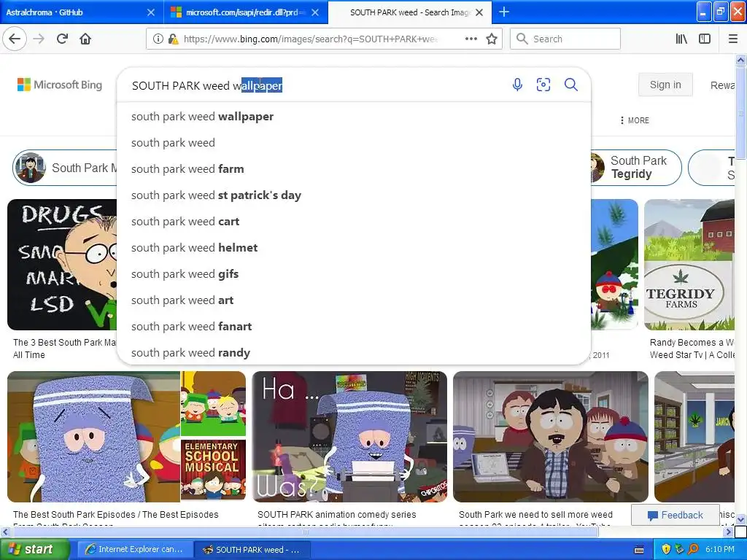
Task: Click the South Park chip with character avatar
Action: click(x=65, y=168)
